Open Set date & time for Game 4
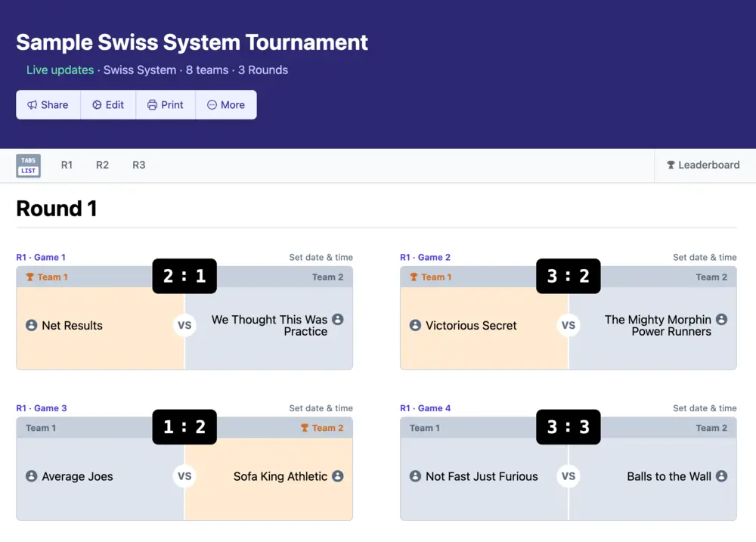The height and width of the screenshot is (542, 756). pos(705,407)
